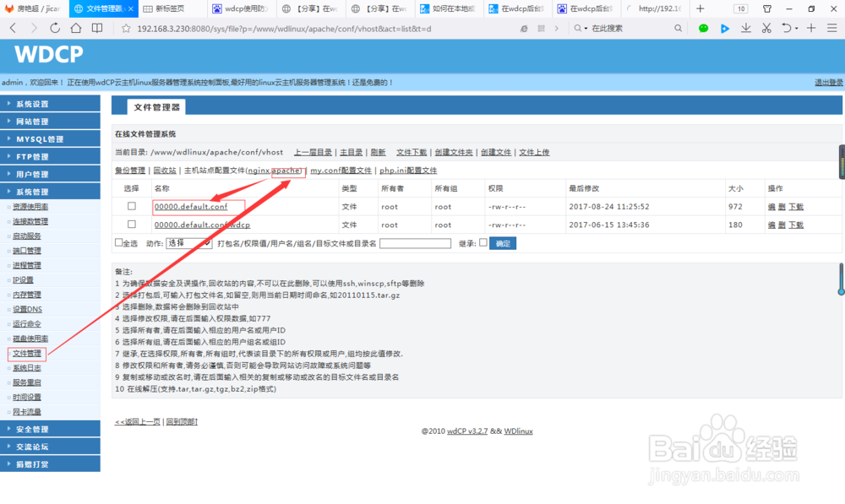The width and height of the screenshot is (845, 504).
Task: Enable the 继承 inherit checkbox
Action: [x=483, y=243]
